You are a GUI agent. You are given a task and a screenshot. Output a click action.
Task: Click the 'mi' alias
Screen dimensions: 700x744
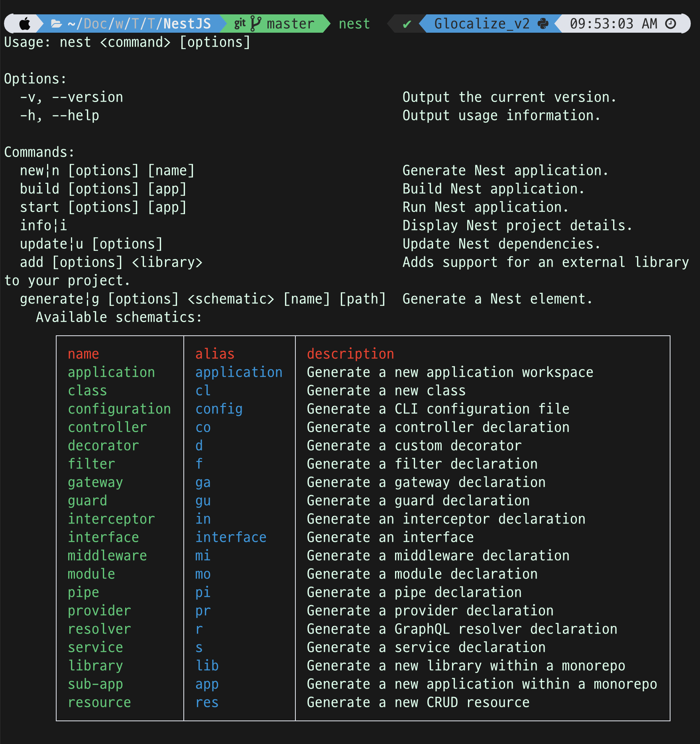[x=203, y=556]
